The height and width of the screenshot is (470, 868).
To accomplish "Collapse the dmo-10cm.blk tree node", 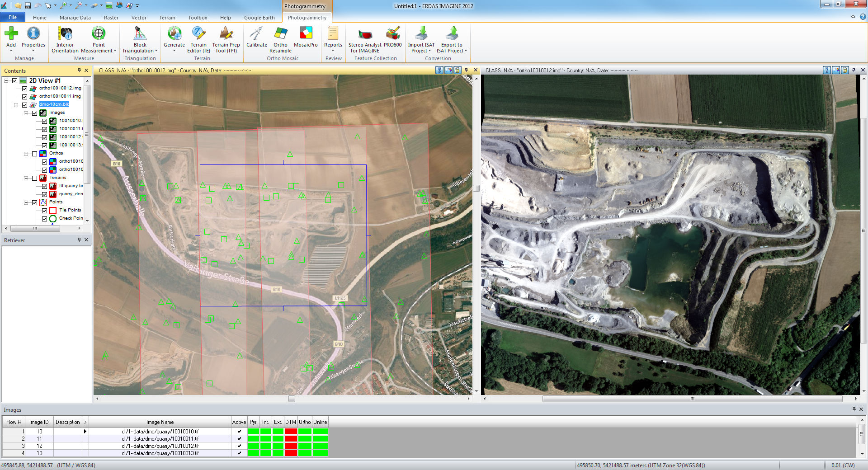I will tap(16, 104).
